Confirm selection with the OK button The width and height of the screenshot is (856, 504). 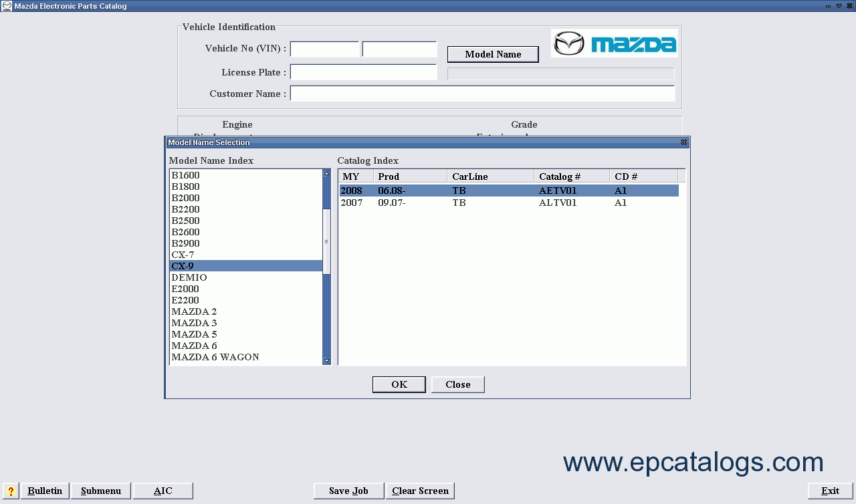[399, 384]
